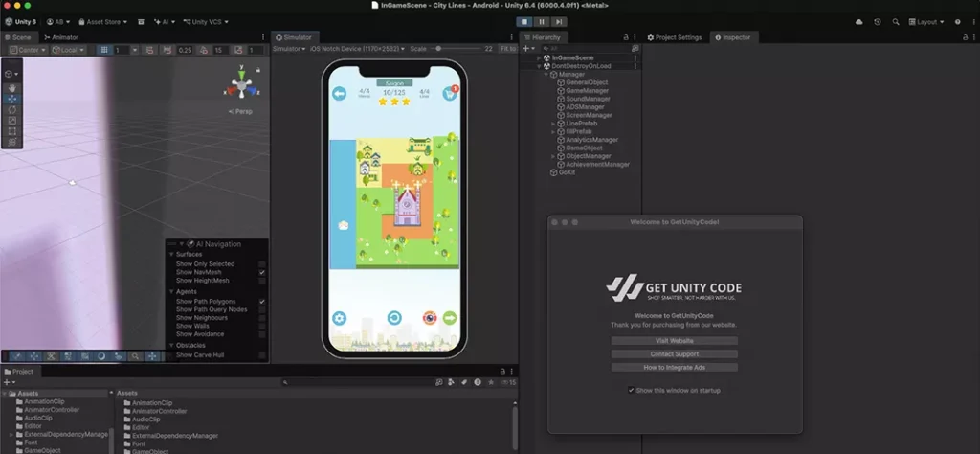
Task: Enable Show Avoidance checkbox
Action: coord(262,334)
